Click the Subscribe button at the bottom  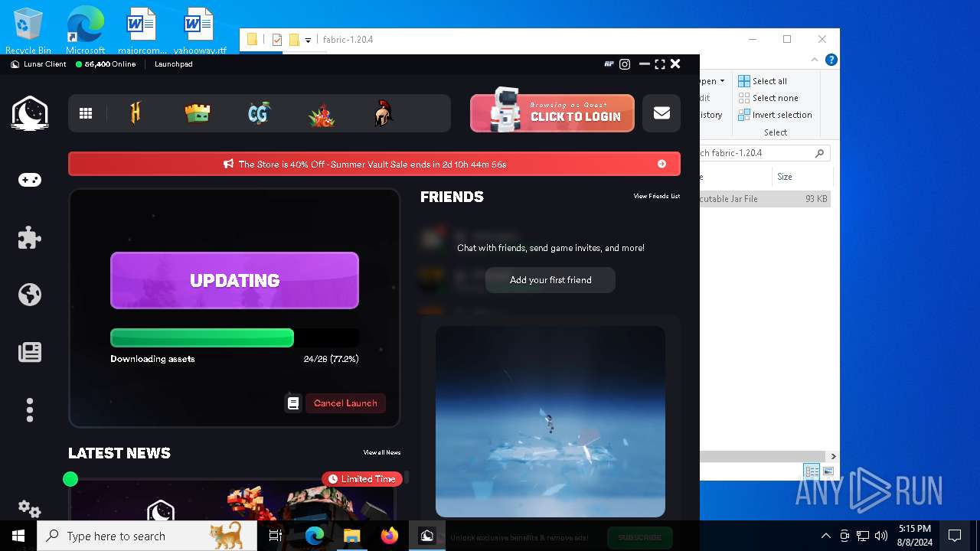[x=640, y=537]
